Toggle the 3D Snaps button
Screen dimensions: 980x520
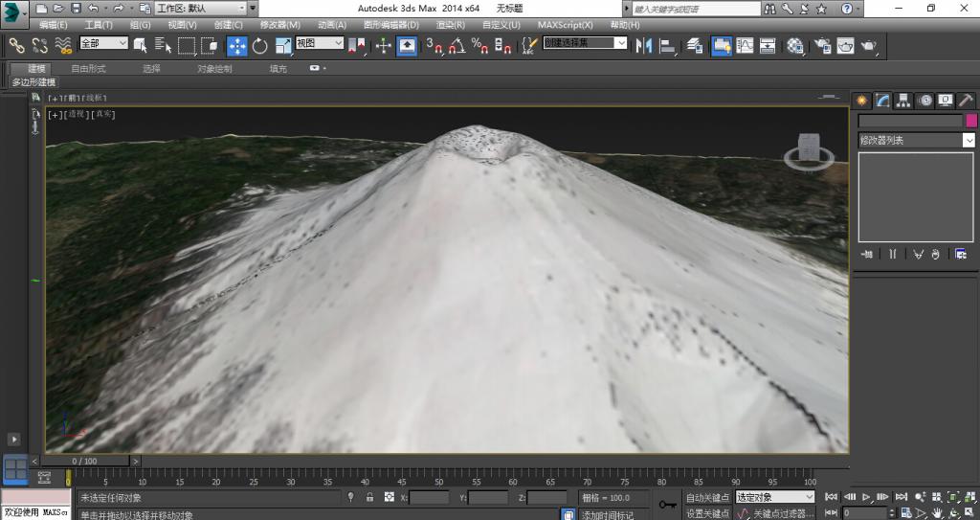point(434,46)
